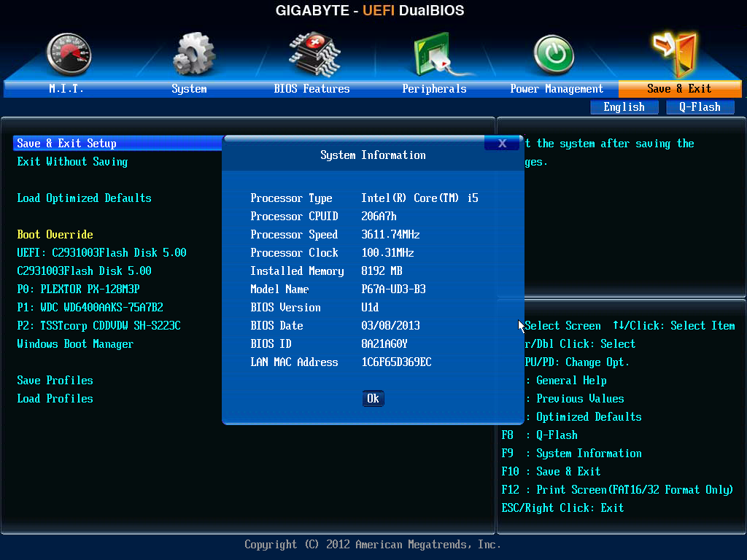This screenshot has height=560, width=747.
Task: Boot from non-UEFI C2931003Flash Disk 5.00
Action: pos(85,271)
